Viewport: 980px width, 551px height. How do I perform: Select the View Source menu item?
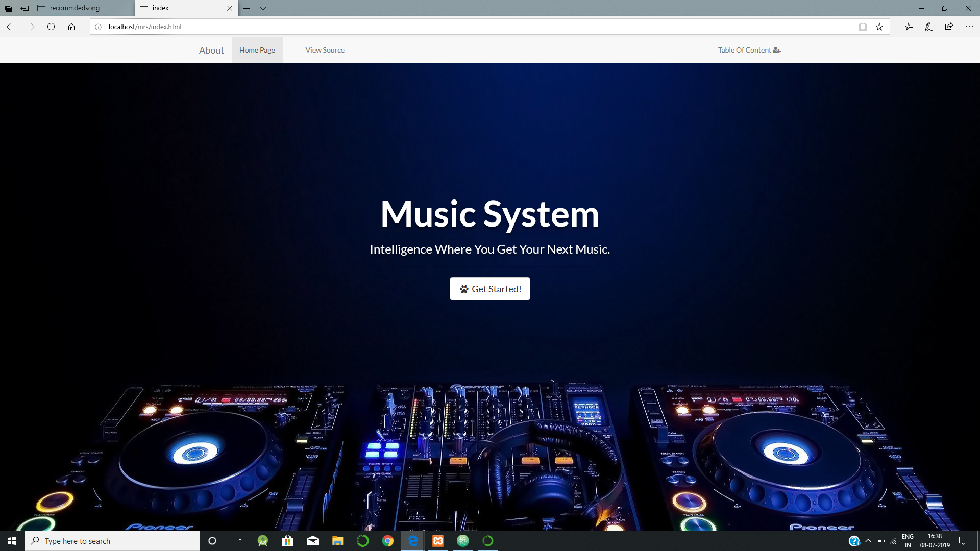325,50
